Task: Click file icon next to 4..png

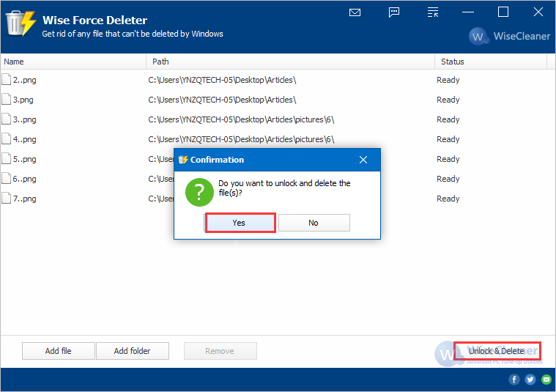Action: coord(7,139)
